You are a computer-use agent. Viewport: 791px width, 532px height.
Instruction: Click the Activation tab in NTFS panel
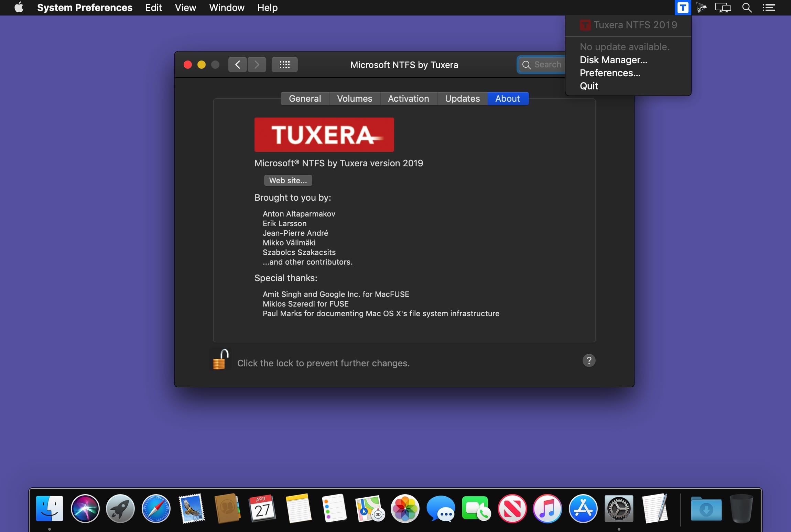click(x=408, y=99)
